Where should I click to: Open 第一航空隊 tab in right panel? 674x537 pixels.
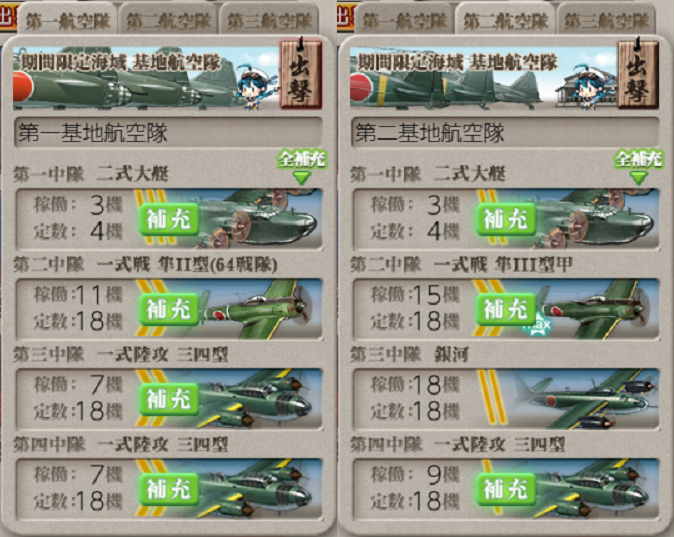405,20
